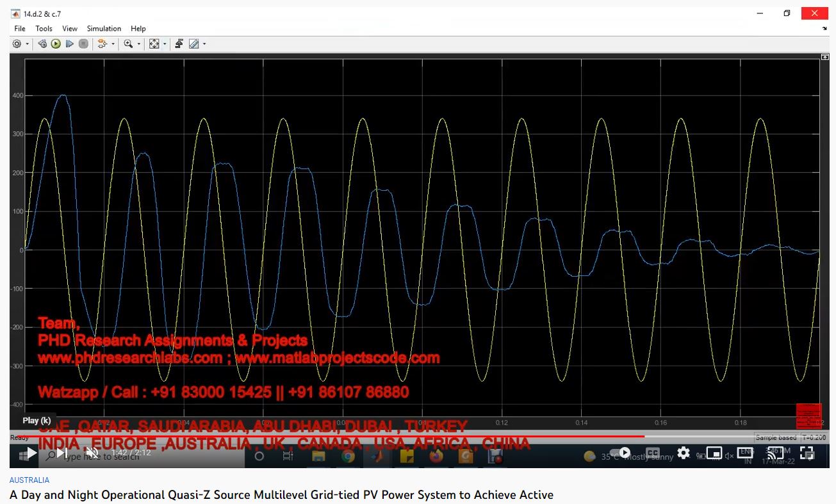This screenshot has width=836, height=504.
Task: Toggle closed captions CC button
Action: (x=653, y=453)
